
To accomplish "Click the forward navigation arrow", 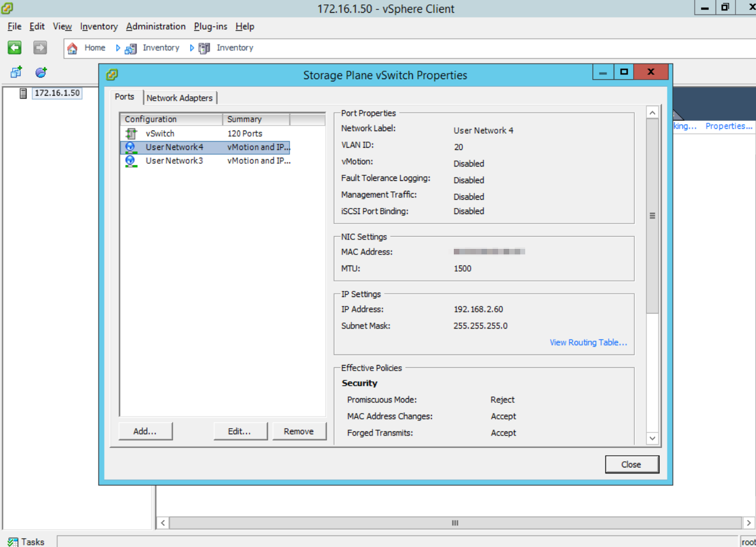I will 39,48.
